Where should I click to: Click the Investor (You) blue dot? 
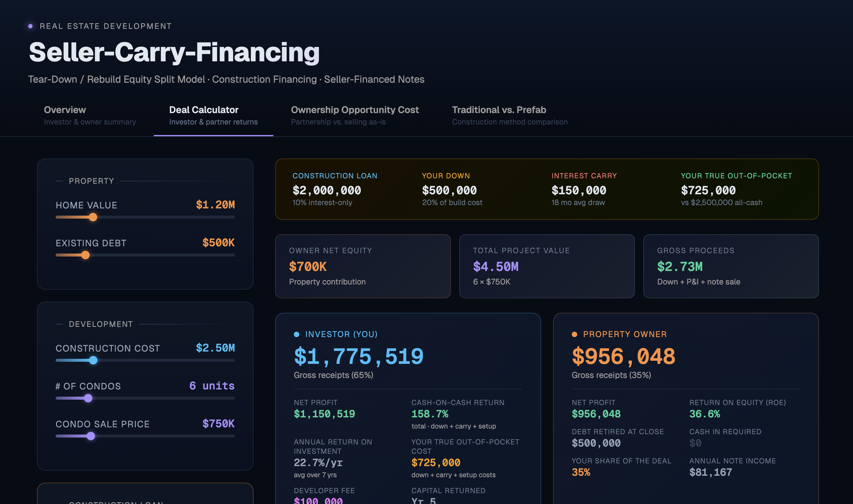pyautogui.click(x=297, y=334)
